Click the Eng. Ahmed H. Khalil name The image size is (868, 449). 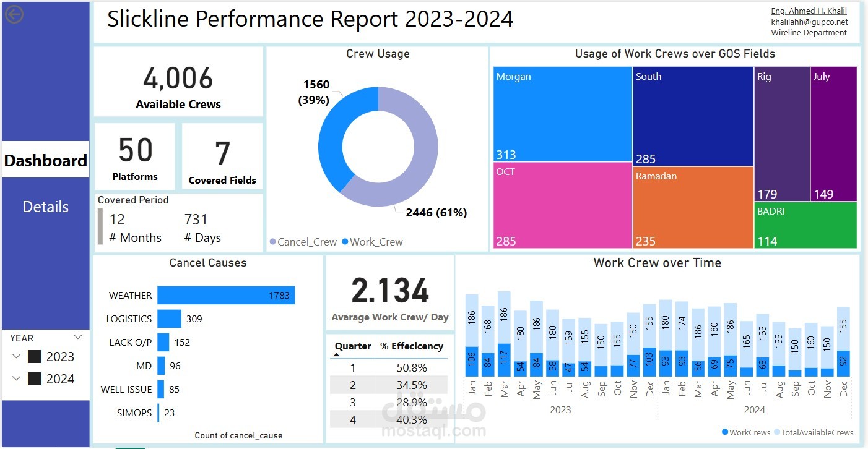[x=809, y=11]
